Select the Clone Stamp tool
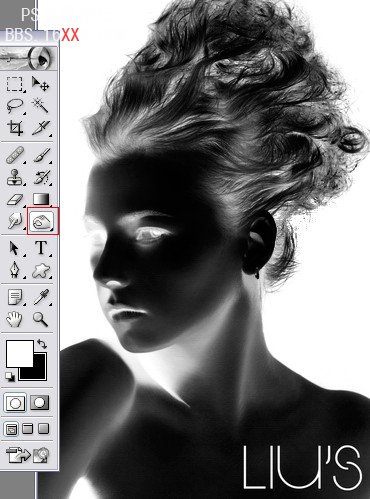Image resolution: width=370 pixels, height=499 pixels. tap(15, 177)
